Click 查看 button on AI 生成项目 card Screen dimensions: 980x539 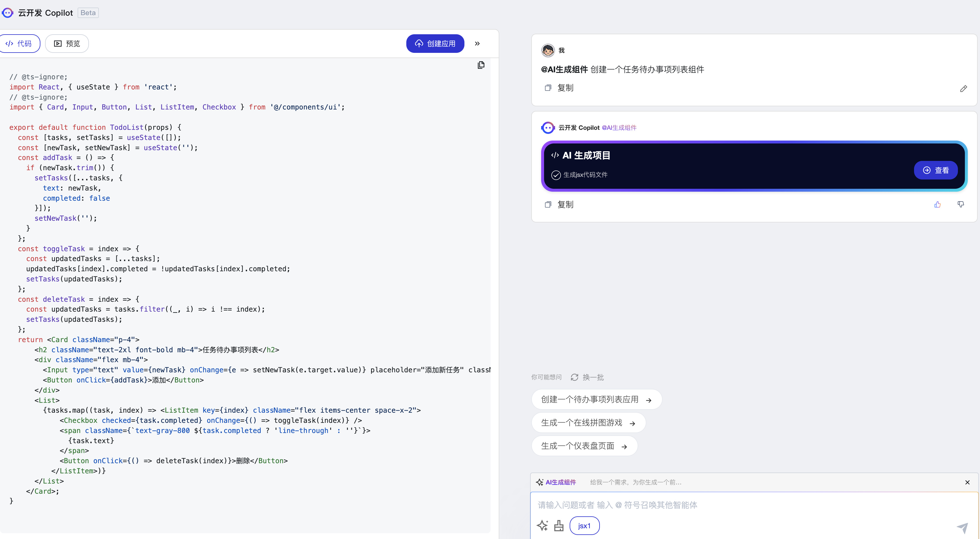point(936,170)
